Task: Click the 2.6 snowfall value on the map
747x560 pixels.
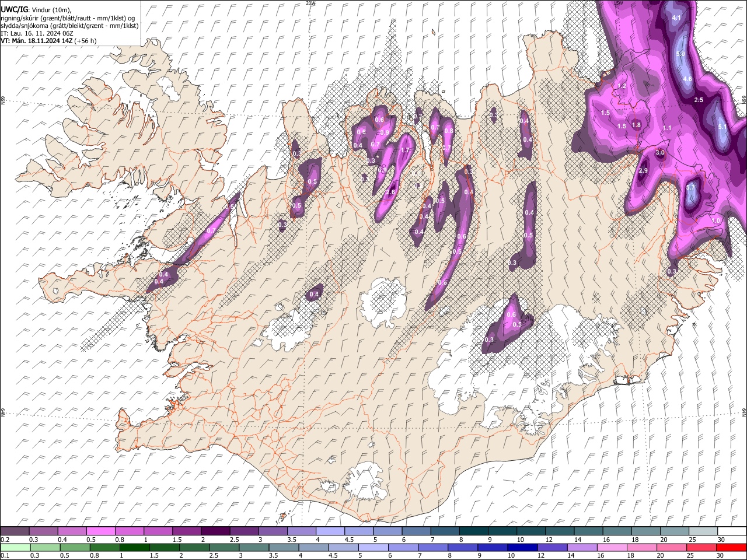Action: click(x=390, y=192)
